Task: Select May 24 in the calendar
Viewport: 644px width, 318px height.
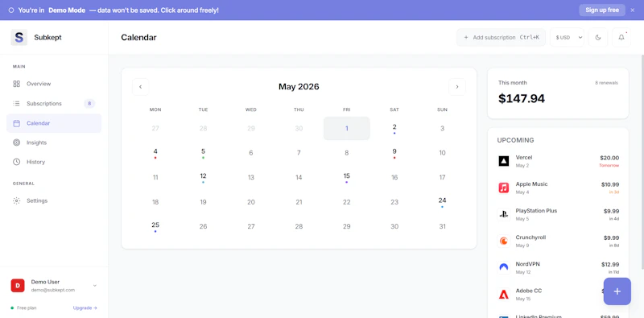Action: coord(442,202)
